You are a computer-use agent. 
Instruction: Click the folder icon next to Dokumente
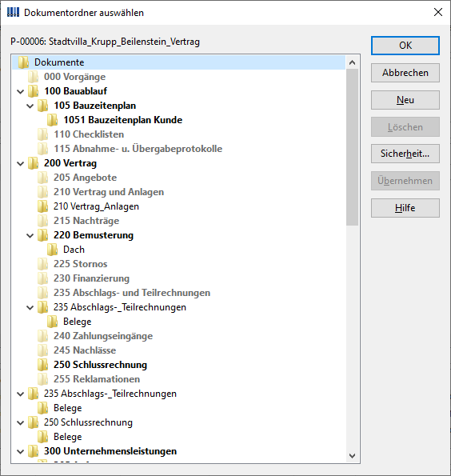(23, 62)
